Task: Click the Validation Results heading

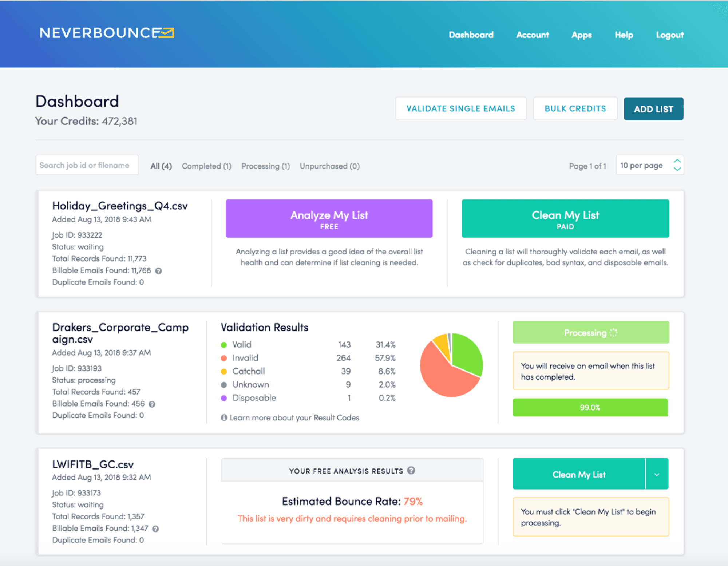Action: coord(264,327)
